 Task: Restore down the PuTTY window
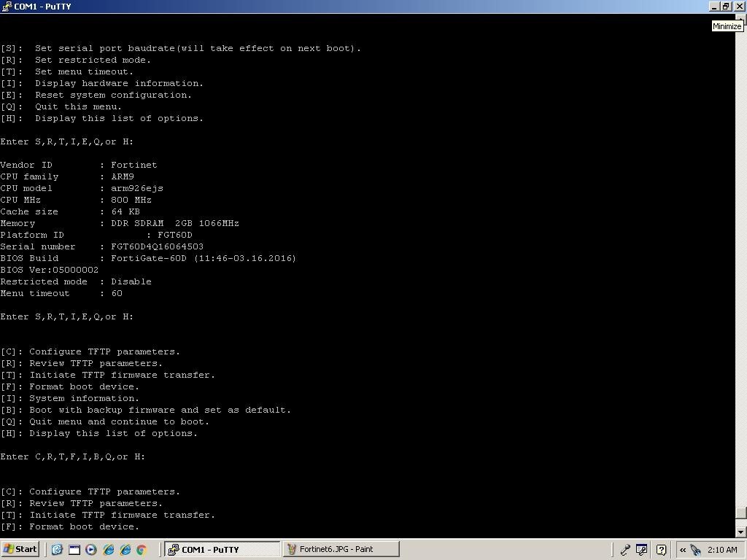tap(726, 6)
